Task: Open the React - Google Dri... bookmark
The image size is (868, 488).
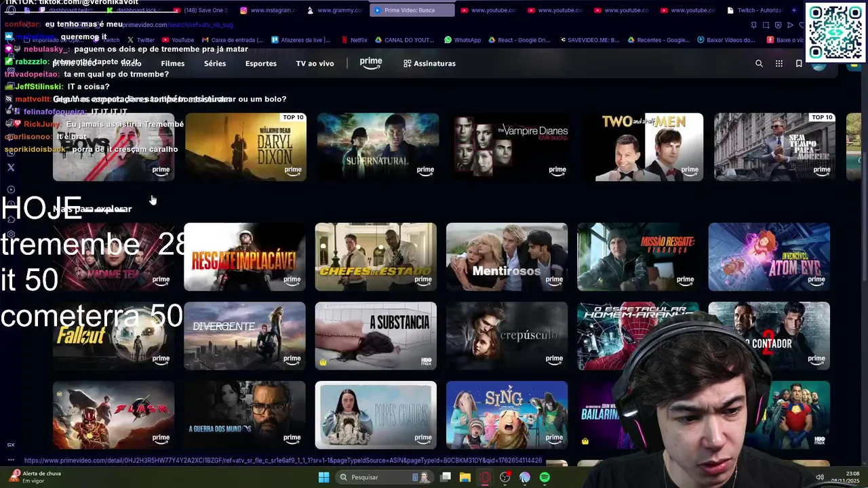Action: pos(519,40)
